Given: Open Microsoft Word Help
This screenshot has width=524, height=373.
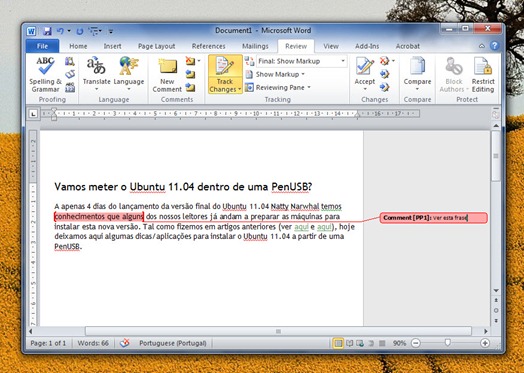Looking at the screenshot, I should (494, 46).
